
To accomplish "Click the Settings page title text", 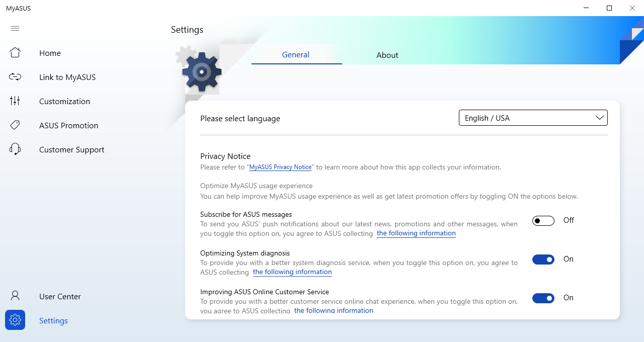I will point(187,30).
